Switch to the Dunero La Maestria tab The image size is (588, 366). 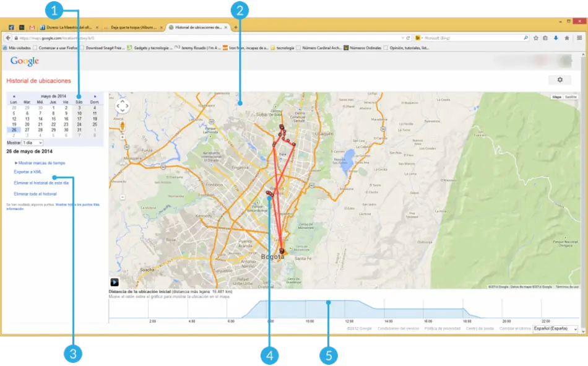pos(69,27)
